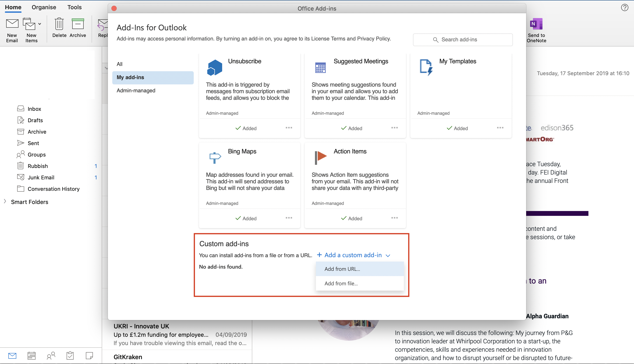Open Tasks view from the bottom bar
This screenshot has width=634, height=364.
70,355
